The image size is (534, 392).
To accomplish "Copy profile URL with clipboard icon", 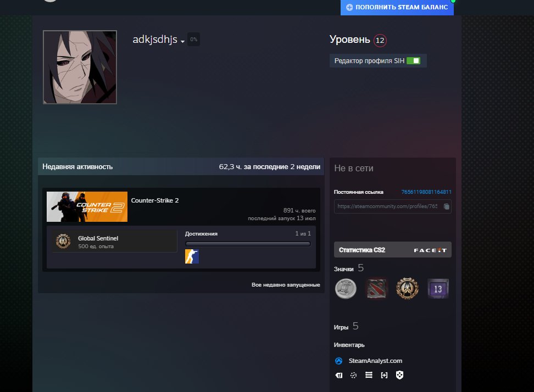I will 447,206.
